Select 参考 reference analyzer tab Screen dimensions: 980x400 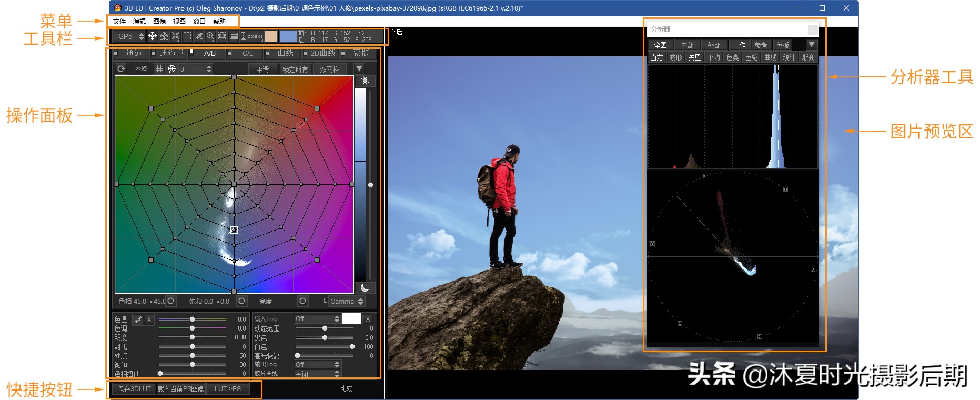(x=761, y=45)
